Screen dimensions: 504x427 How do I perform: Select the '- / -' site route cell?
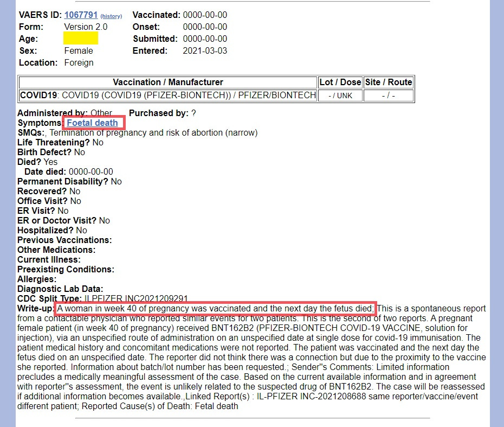point(389,95)
